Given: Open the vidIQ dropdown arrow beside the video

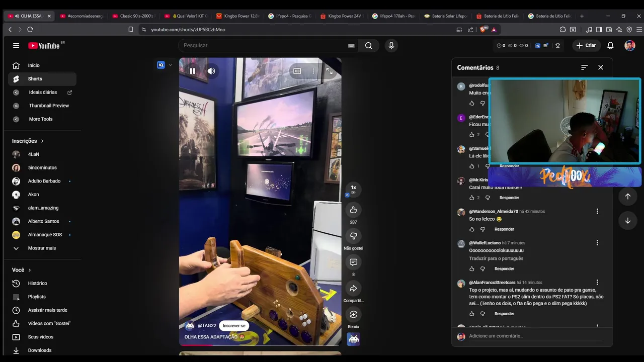Looking at the screenshot, I should [170, 65].
